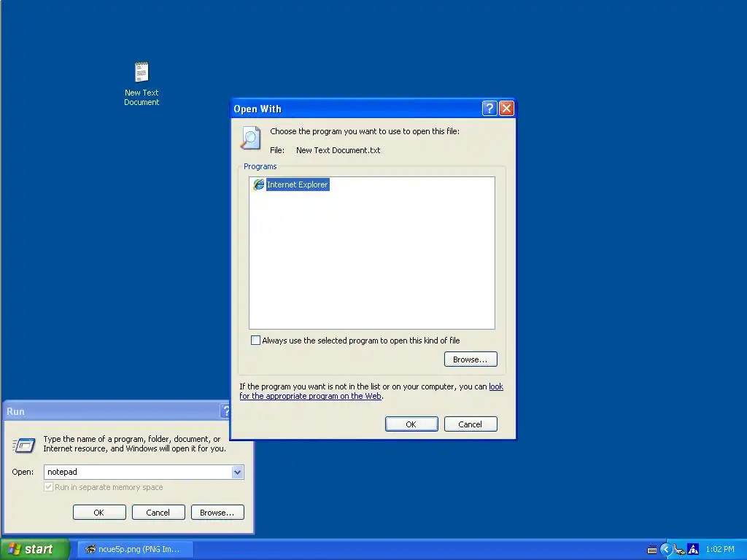The width and height of the screenshot is (747, 560).
Task: Click the blue triangle tray icon
Action: (x=693, y=550)
